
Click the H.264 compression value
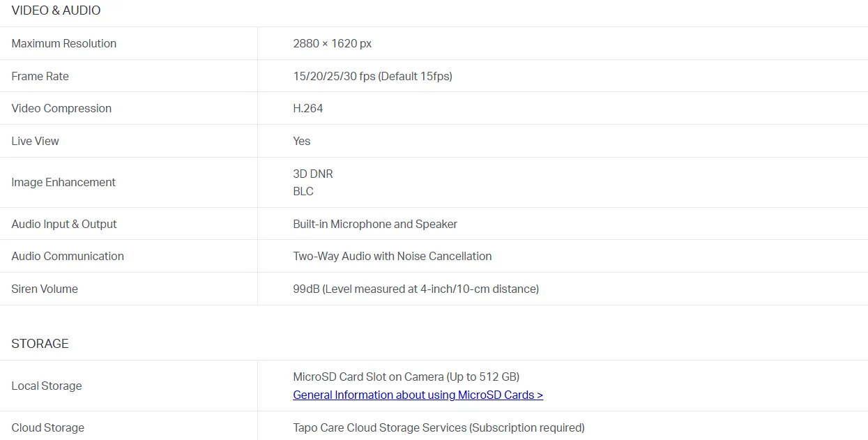click(x=307, y=108)
